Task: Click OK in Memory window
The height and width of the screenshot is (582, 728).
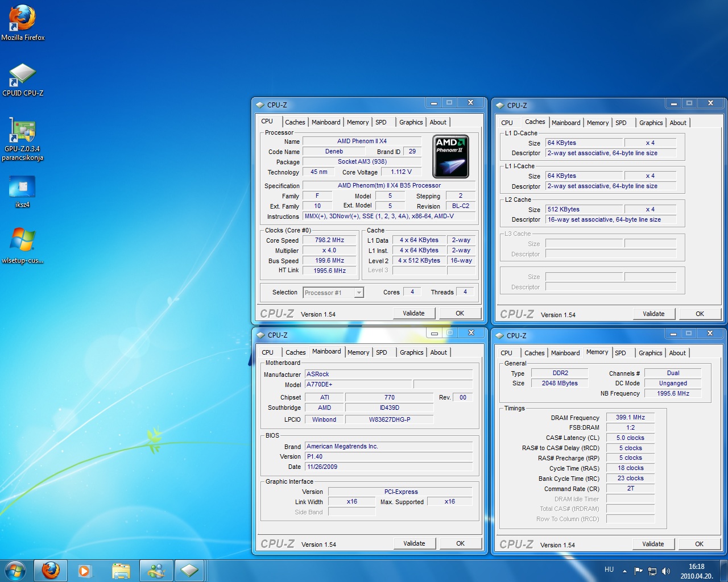Action: pos(700,544)
